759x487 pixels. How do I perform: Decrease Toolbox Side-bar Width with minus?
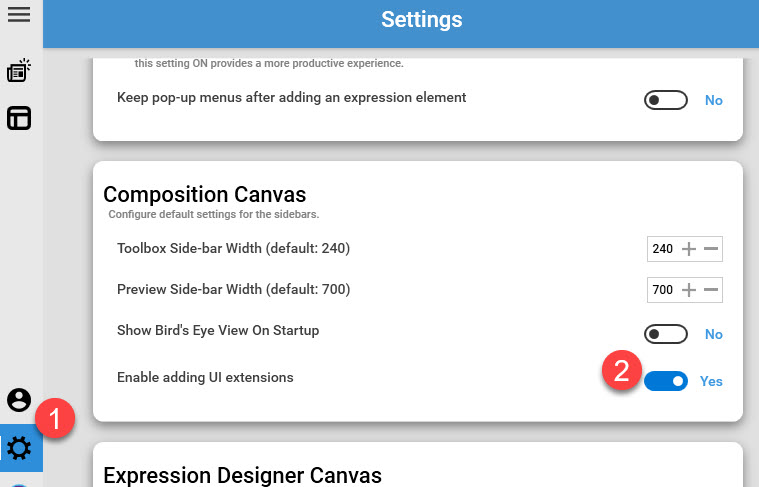pos(711,249)
